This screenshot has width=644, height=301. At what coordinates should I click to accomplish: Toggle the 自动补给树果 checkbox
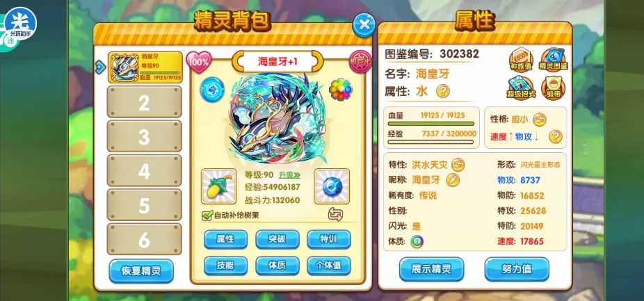[207, 215]
